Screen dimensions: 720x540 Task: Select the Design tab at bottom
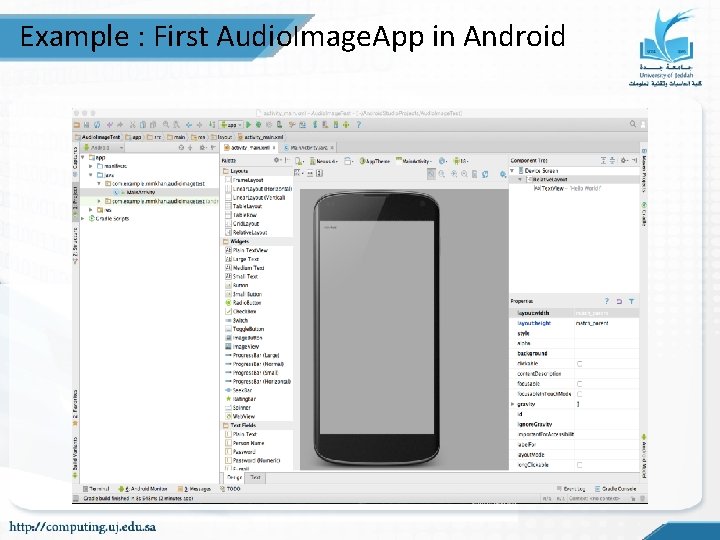[234, 478]
